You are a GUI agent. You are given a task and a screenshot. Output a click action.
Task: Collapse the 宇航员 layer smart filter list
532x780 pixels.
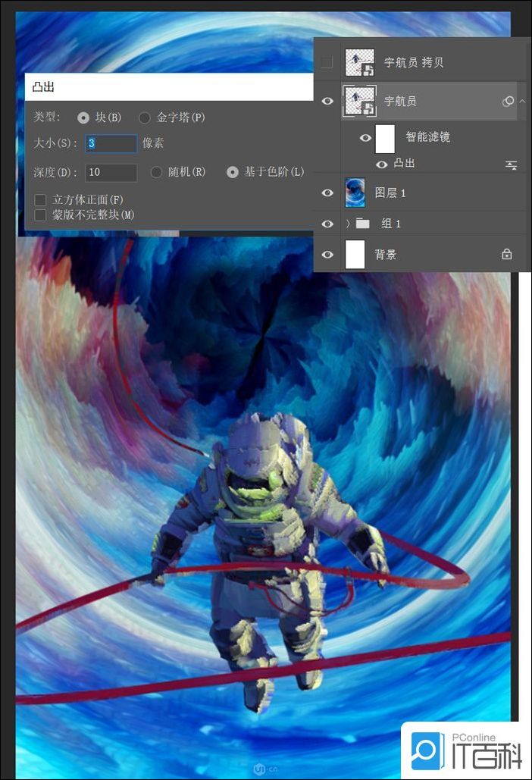point(522,101)
